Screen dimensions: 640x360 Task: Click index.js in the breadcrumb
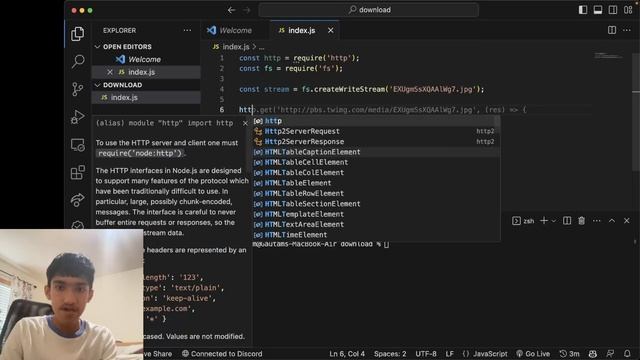pyautogui.click(x=236, y=47)
